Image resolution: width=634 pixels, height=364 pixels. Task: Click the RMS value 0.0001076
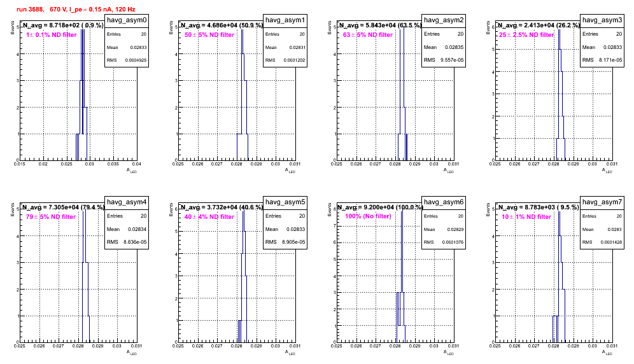453,242
